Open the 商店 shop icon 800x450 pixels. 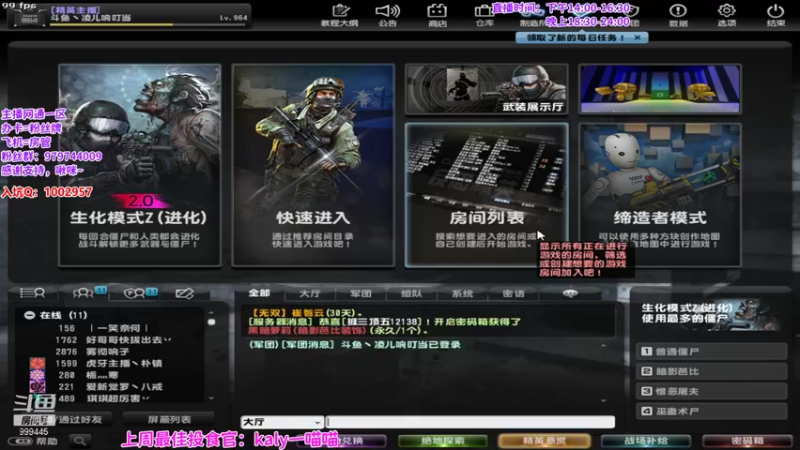click(437, 15)
